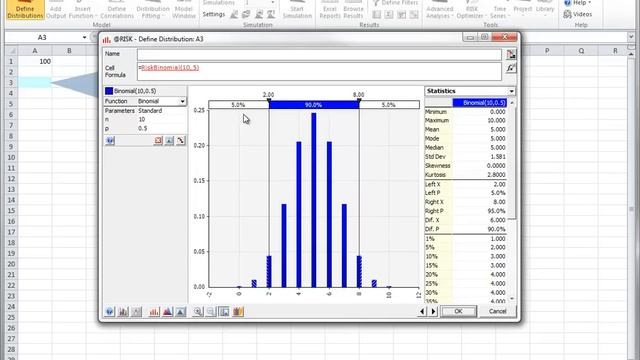The image size is (640, 360).
Task: Open the Name Box dropdown arrow
Action: (84, 38)
